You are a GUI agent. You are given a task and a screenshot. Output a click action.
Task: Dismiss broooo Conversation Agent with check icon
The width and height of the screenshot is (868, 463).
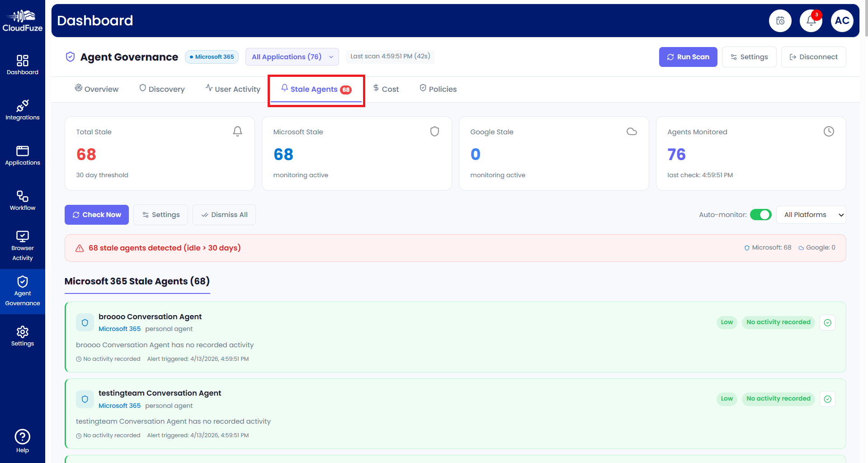827,322
